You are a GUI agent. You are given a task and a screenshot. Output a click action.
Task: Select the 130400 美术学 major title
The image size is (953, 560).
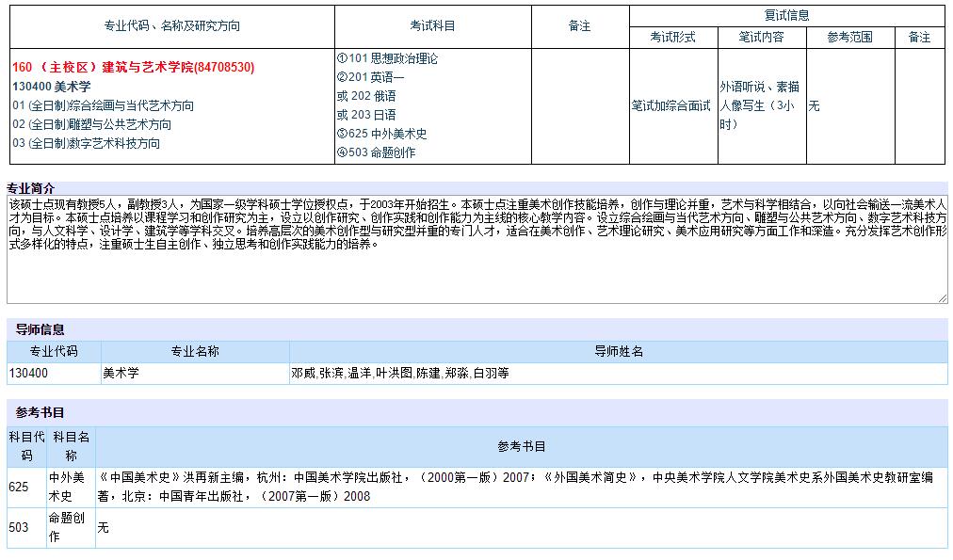tap(52, 87)
